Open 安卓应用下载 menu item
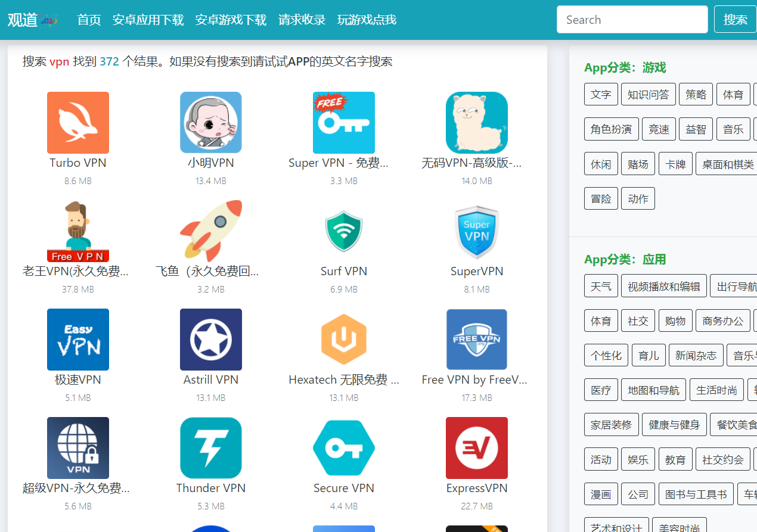This screenshot has height=532, width=757. point(148,20)
